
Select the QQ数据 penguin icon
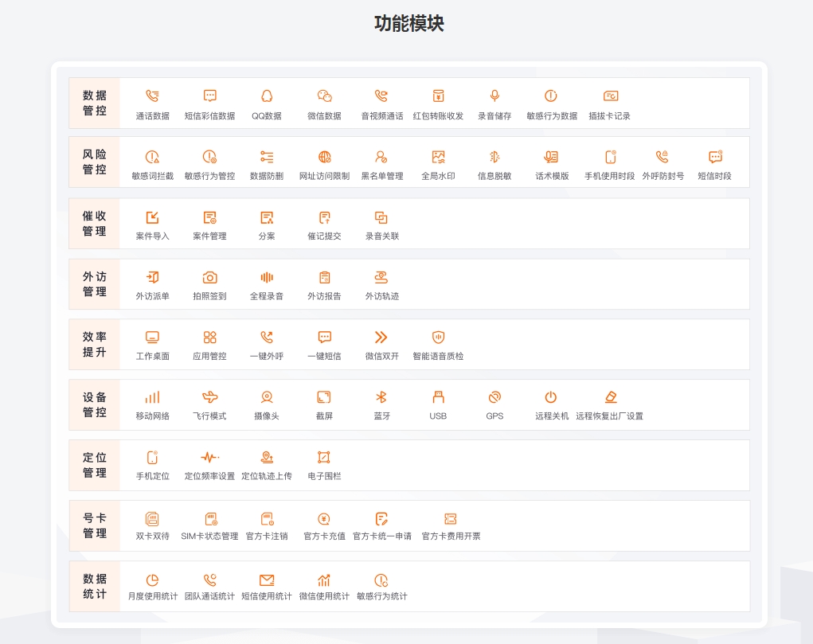(x=267, y=96)
